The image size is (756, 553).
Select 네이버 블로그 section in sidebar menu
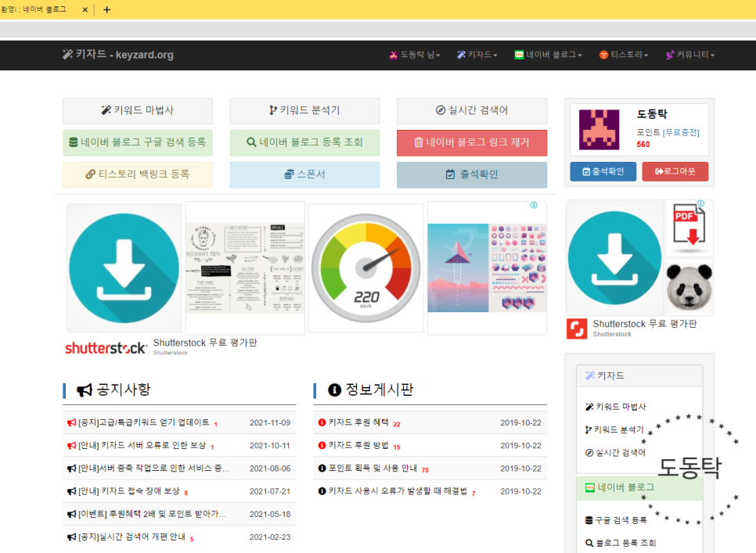pos(639,487)
